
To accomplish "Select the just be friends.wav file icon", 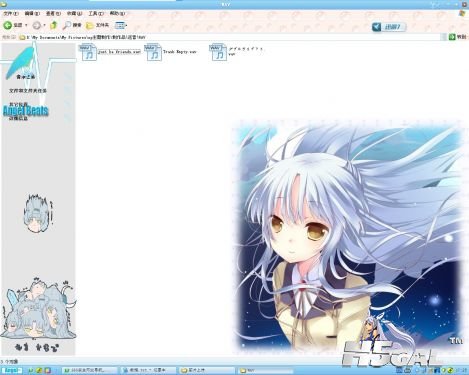I will (88, 52).
